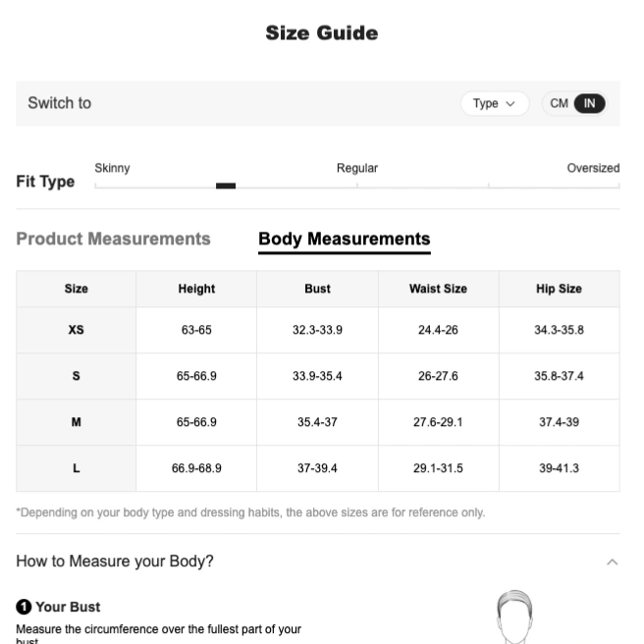
Task: Click the Regular fit label
Action: coord(357,168)
